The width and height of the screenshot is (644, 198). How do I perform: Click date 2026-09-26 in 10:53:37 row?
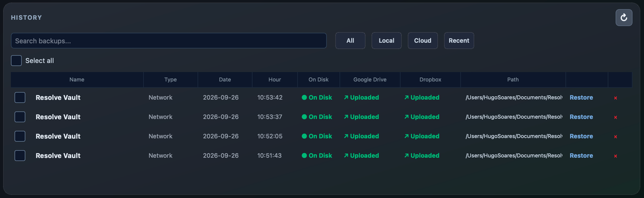[221, 117]
